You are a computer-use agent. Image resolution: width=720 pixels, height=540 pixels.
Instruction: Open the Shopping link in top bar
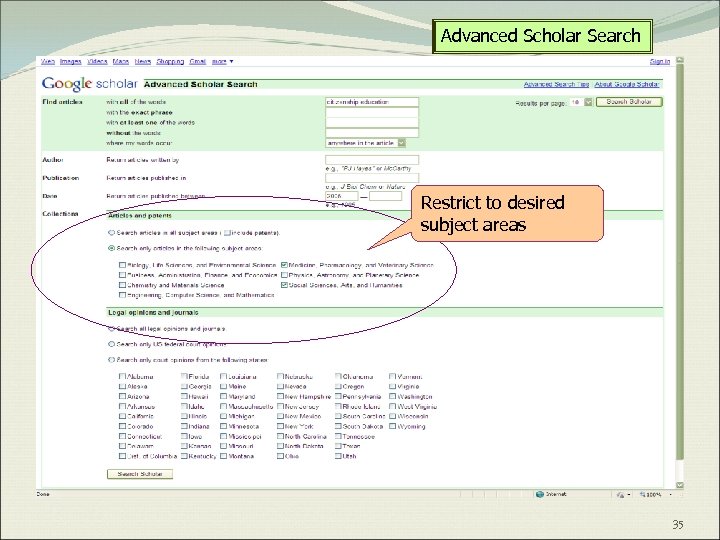170,62
